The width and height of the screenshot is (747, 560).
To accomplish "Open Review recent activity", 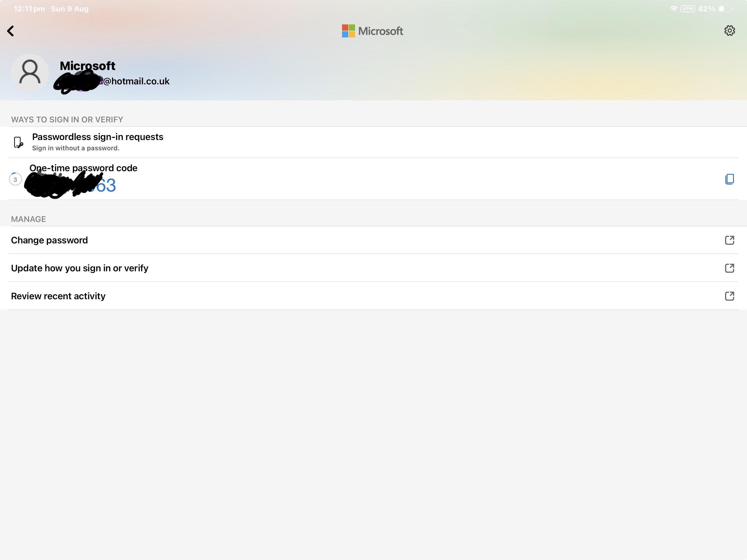I will [373, 296].
